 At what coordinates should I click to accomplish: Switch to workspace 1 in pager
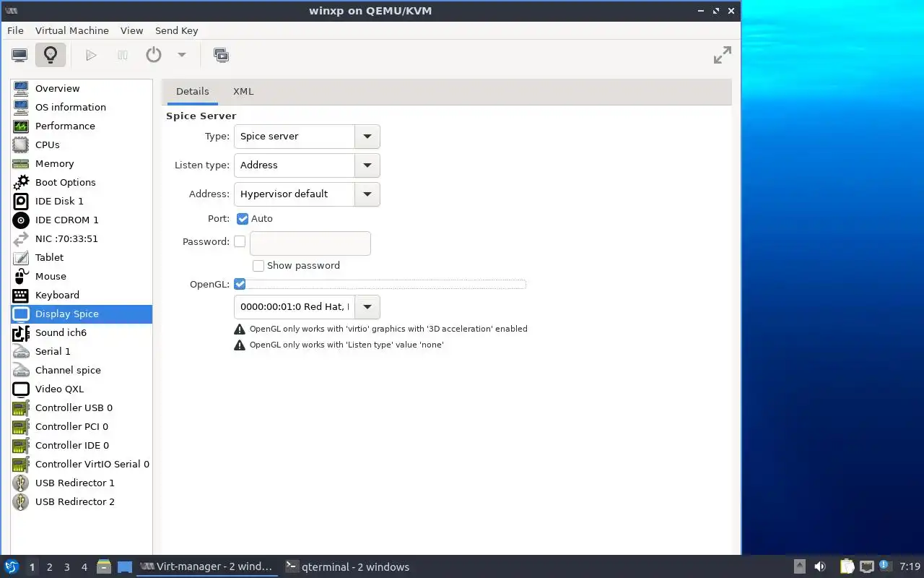pyautogui.click(x=32, y=567)
